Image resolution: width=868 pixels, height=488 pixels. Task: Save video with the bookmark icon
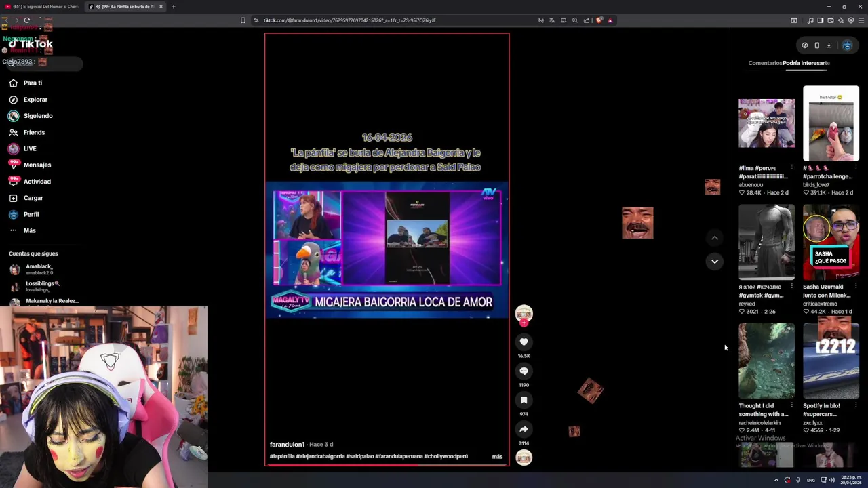(x=524, y=401)
